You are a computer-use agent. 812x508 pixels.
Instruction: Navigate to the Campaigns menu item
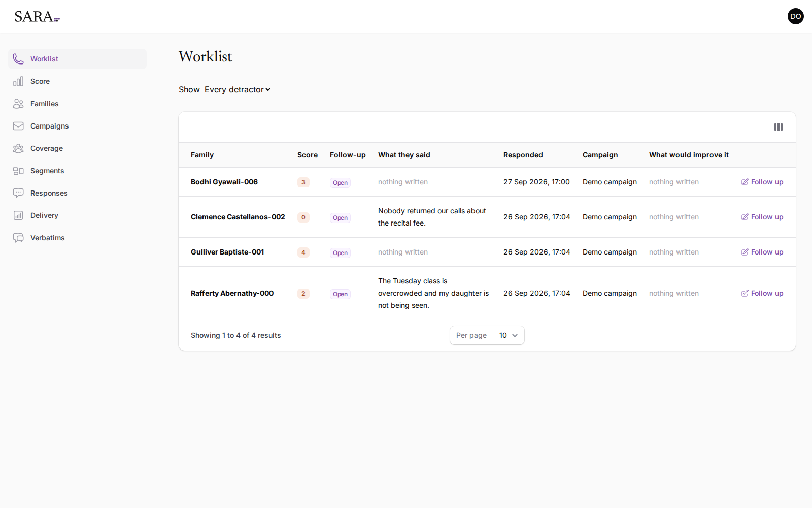click(77, 126)
